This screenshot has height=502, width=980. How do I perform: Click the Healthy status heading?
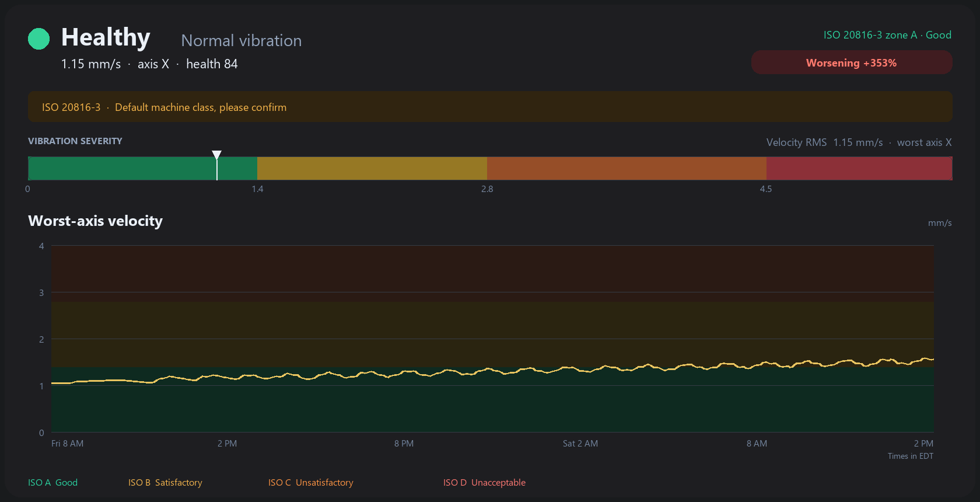click(106, 37)
